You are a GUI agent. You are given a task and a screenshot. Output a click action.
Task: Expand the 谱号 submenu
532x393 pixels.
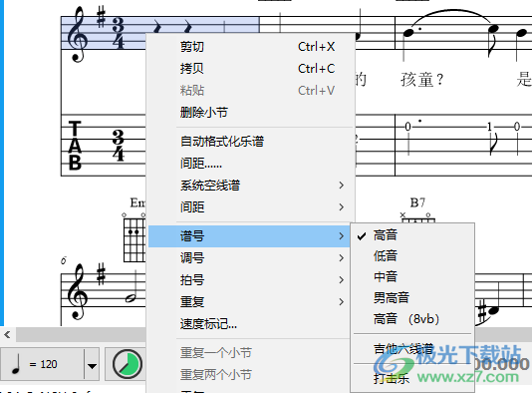[x=249, y=236]
